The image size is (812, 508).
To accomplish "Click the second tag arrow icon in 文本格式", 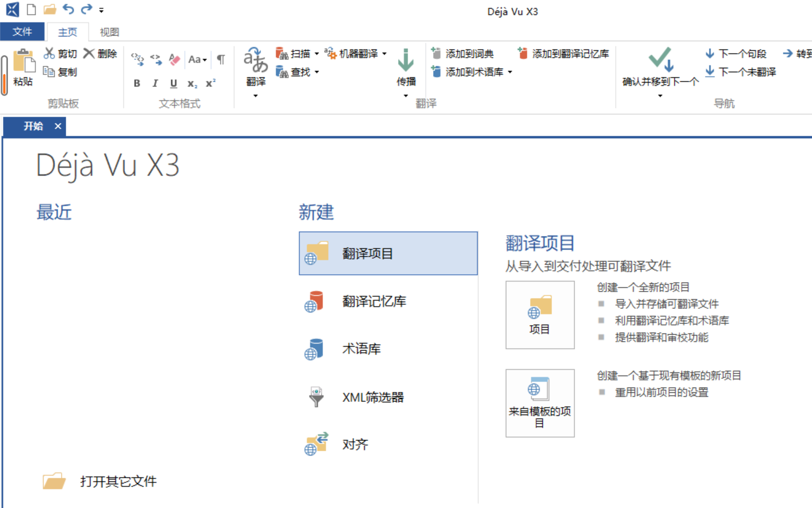I will click(x=156, y=59).
